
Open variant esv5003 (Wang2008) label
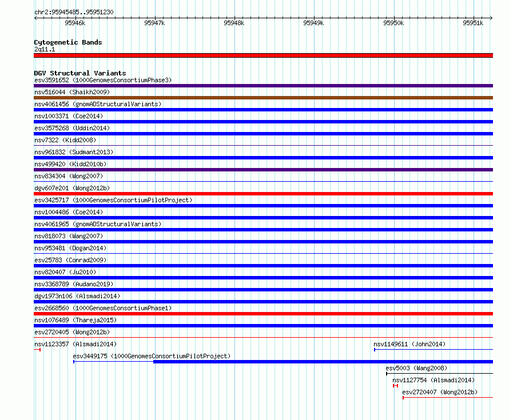coord(416,368)
